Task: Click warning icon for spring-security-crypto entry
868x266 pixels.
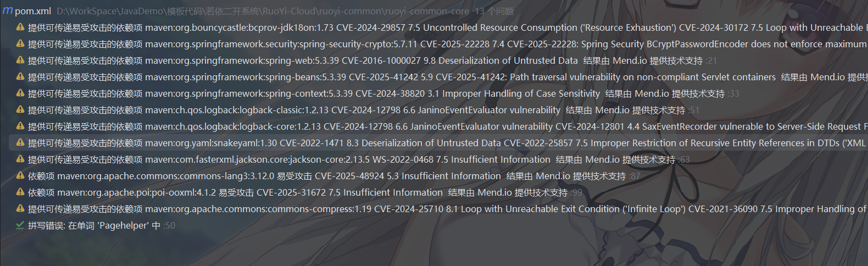Action: [20, 43]
